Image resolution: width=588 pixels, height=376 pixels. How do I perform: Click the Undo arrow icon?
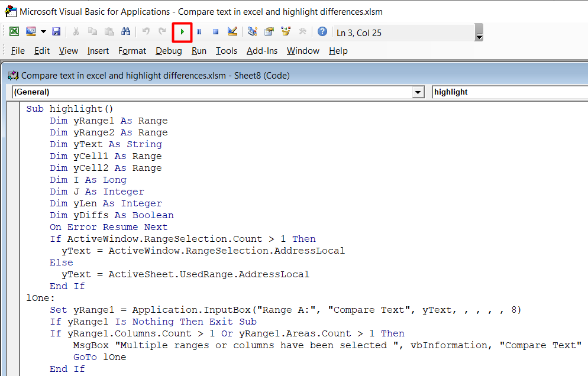tap(146, 32)
